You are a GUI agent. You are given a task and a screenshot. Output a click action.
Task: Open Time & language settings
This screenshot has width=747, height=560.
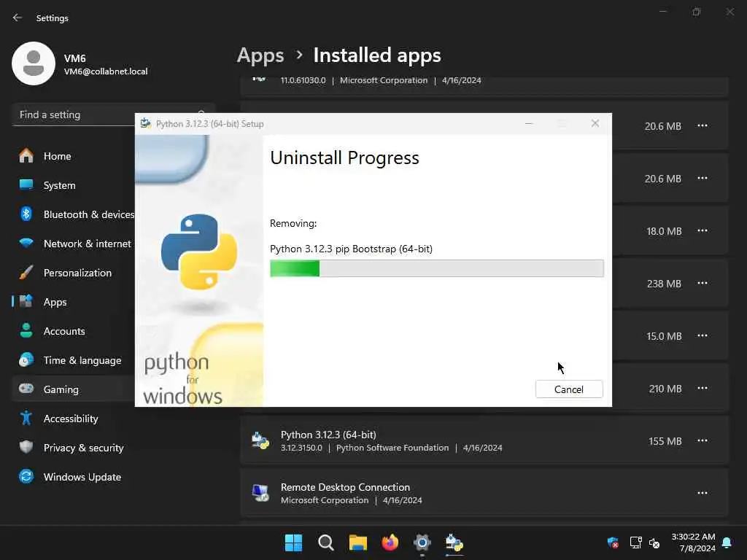tap(73, 360)
